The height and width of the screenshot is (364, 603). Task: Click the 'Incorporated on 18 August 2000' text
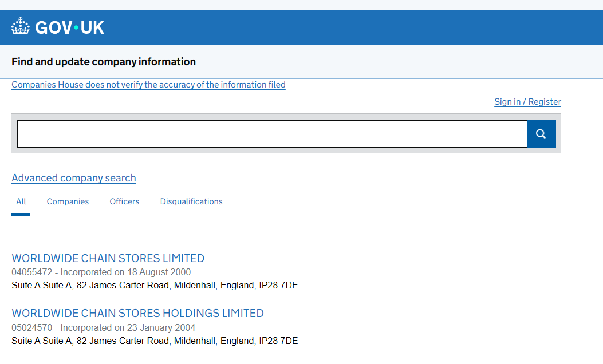126,272
